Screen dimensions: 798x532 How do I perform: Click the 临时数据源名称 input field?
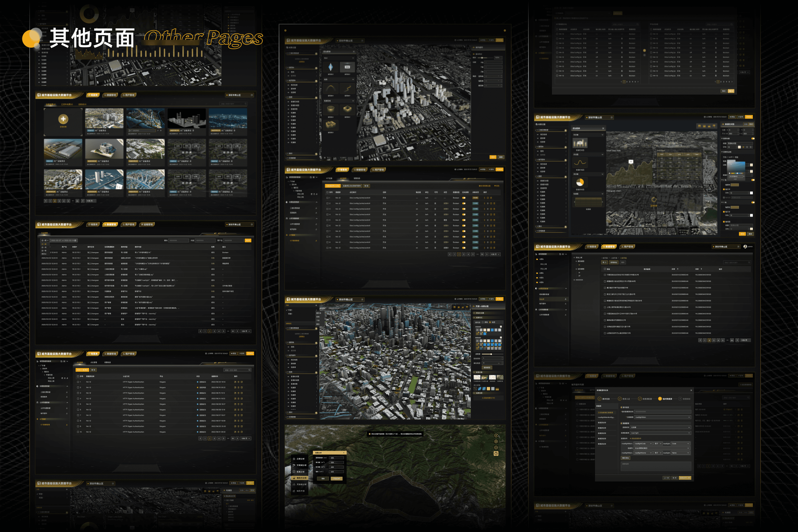coord(662,411)
